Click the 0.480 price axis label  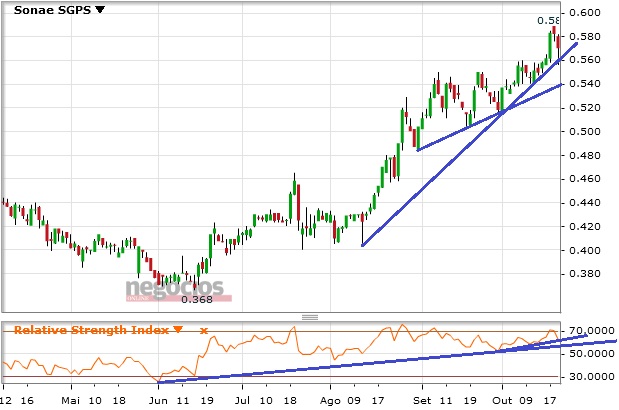point(585,155)
